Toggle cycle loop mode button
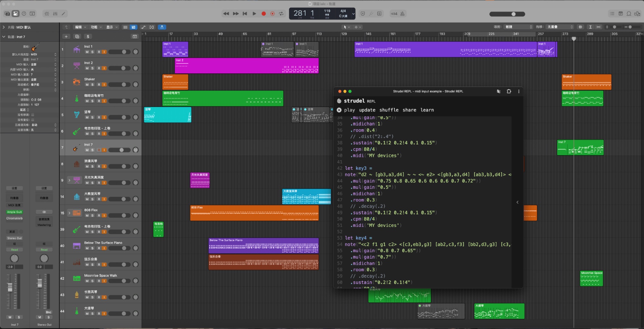This screenshot has width=644, height=329. pos(281,14)
